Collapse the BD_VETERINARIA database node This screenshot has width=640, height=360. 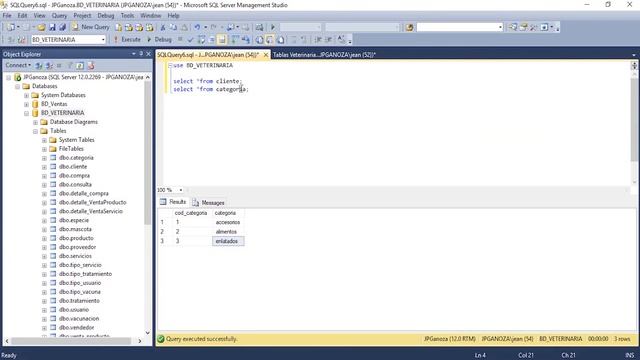(27, 113)
